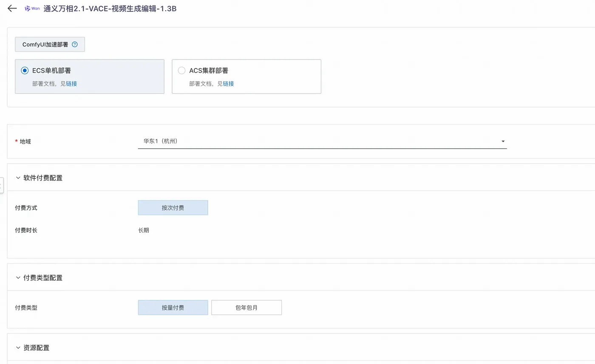Select the ACS集群部署 radio option
Viewport: 595px width, 364px height.
tap(181, 71)
